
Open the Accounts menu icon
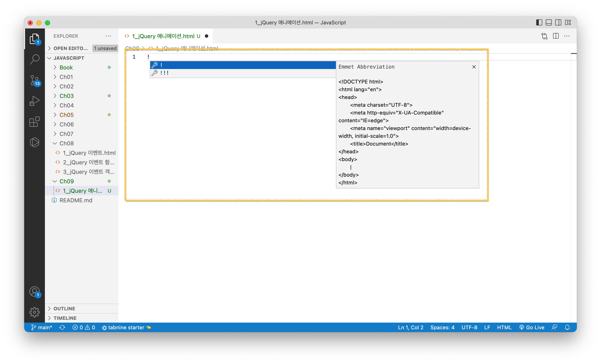[34, 292]
